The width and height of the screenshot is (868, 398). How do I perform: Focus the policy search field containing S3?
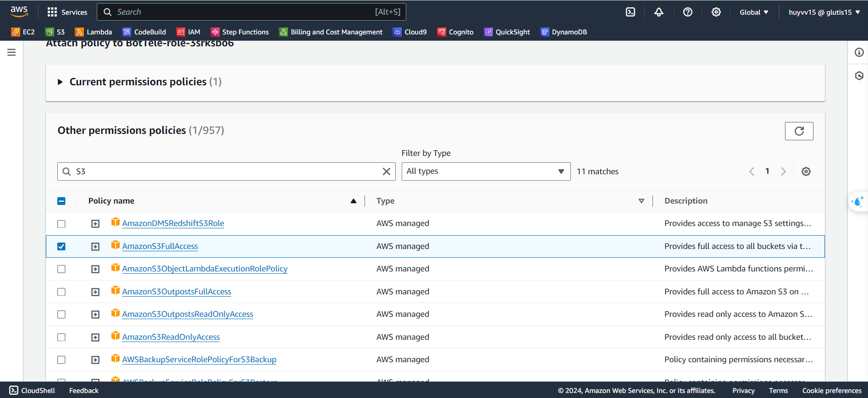227,171
